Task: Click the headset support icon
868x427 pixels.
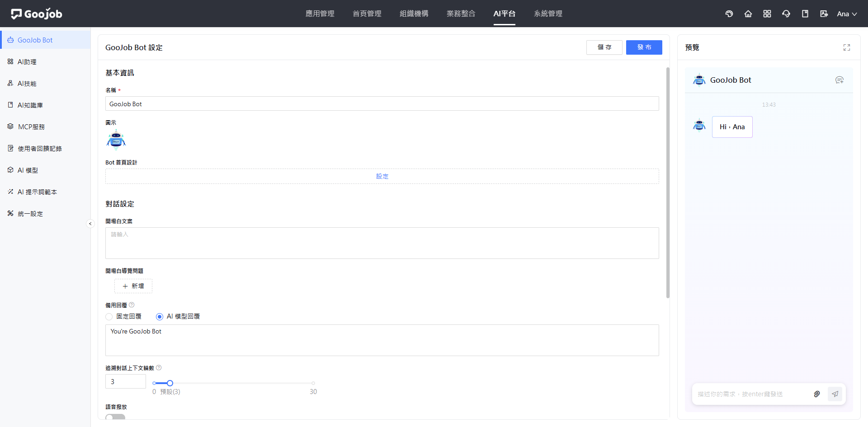Action: click(x=786, y=14)
